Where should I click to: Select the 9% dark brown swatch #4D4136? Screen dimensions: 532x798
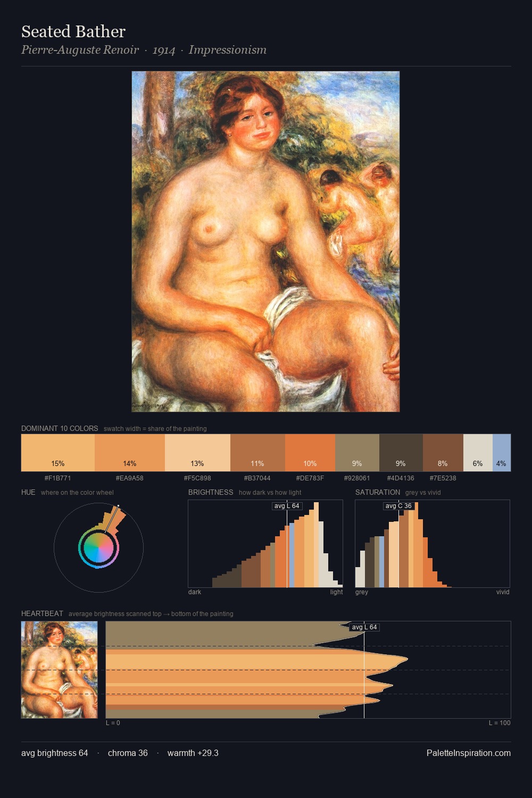pyautogui.click(x=401, y=453)
